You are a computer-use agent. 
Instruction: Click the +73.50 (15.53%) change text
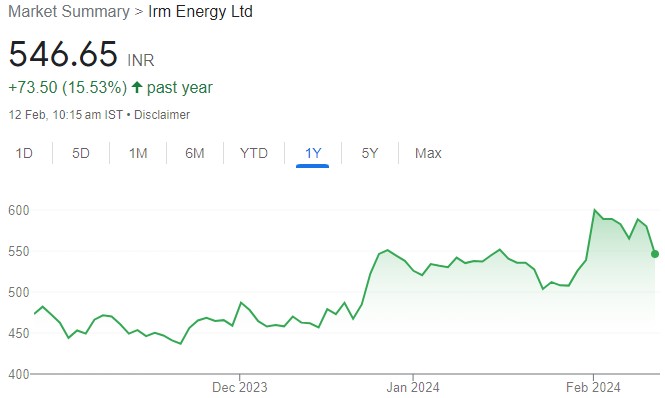coord(68,88)
